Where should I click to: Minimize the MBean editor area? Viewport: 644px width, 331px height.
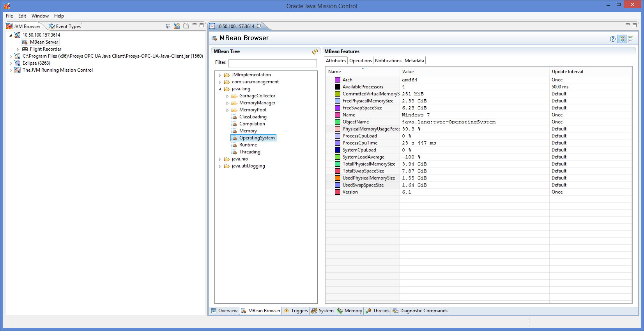(x=628, y=25)
